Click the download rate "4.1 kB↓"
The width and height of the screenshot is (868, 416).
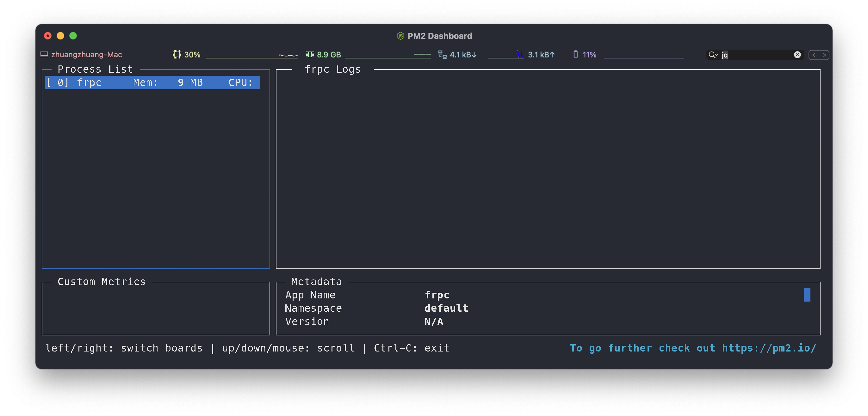(x=463, y=55)
